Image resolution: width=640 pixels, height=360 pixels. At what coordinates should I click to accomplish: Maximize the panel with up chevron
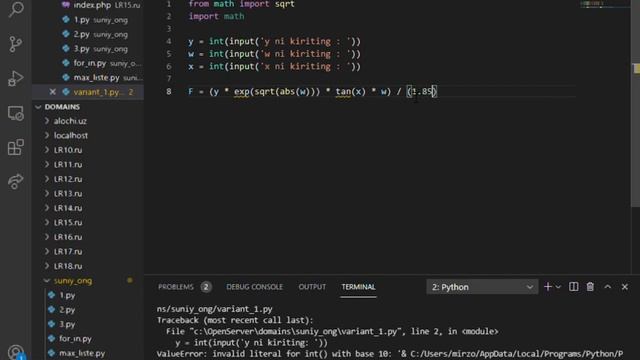point(608,287)
